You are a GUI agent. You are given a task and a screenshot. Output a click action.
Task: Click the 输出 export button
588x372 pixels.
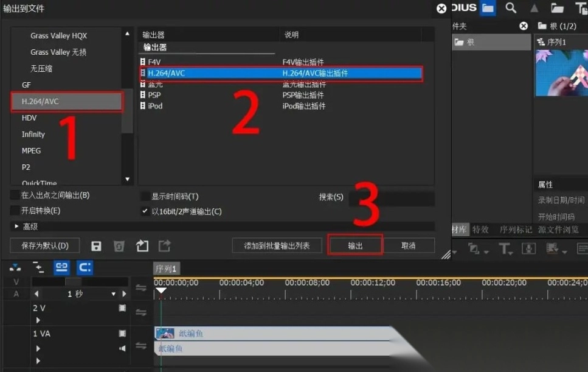355,246
